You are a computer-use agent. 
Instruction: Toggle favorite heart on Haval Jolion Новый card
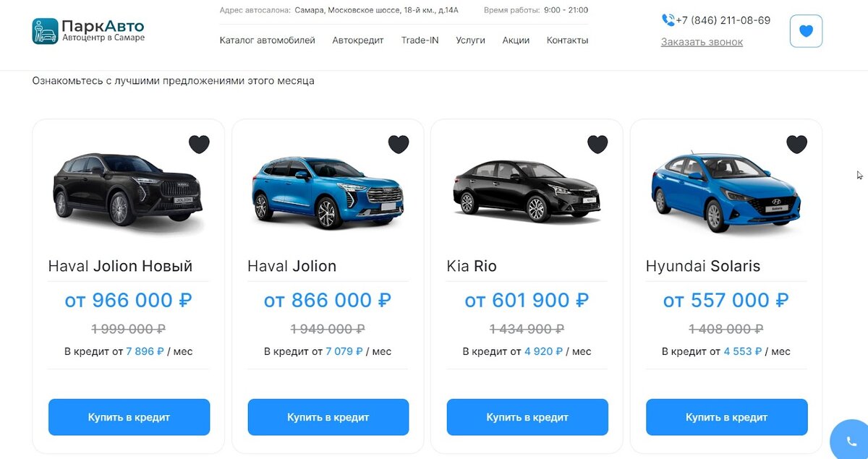(199, 145)
